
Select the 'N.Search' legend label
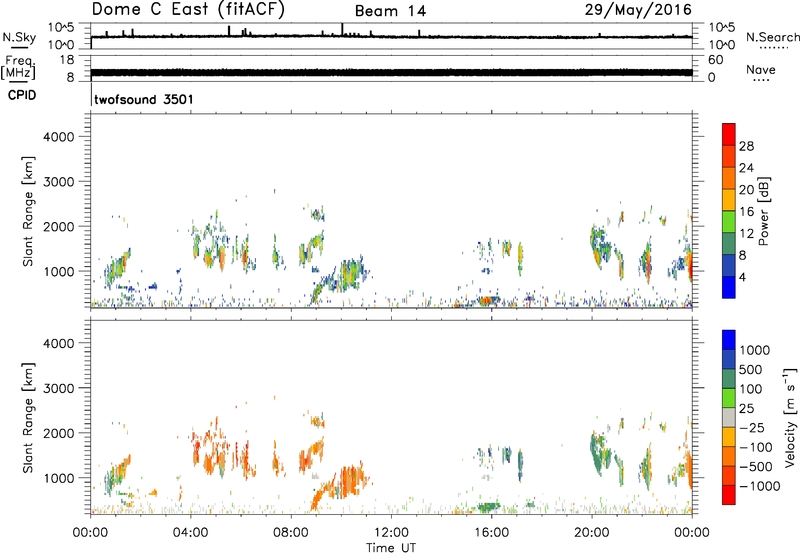click(x=772, y=37)
